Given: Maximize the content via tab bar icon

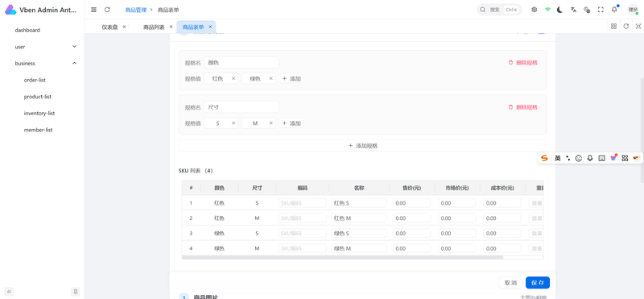Looking at the screenshot, I should pyautogui.click(x=638, y=26).
